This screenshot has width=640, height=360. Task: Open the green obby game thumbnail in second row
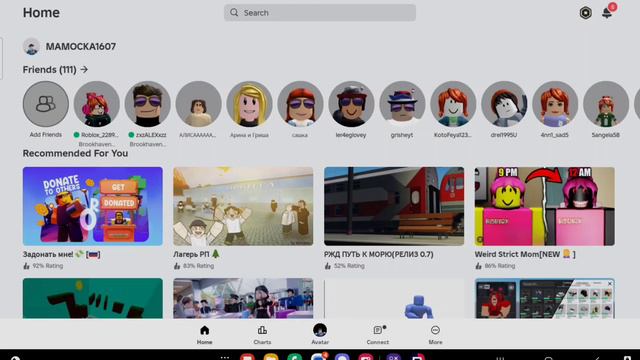[x=93, y=298]
